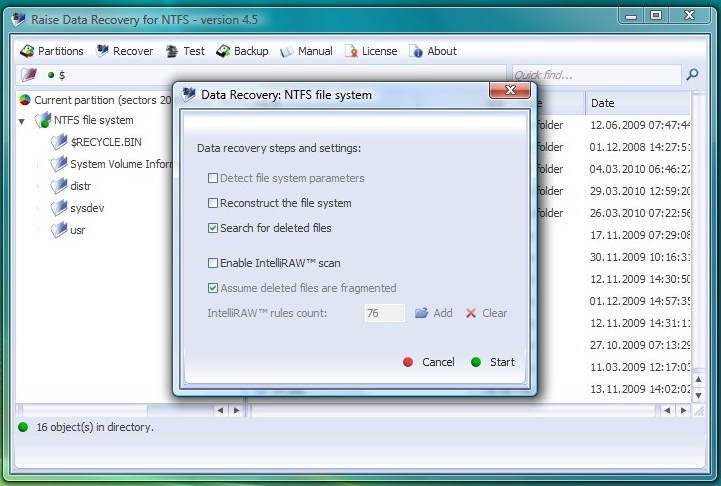Select the $RECYCLE.BIN tree label
721x486 pixels.
click(x=106, y=142)
